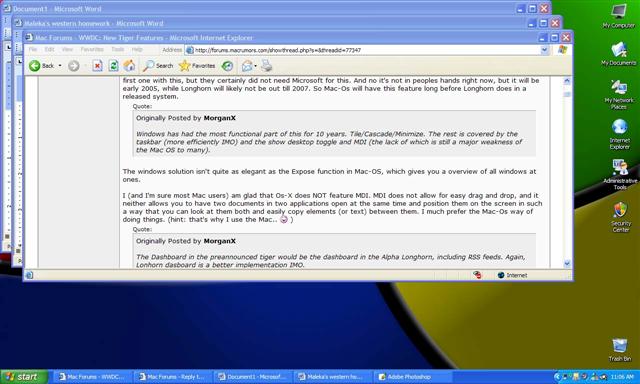Click the Mail envelope icon
This screenshot has height=384, width=640.
247,65
